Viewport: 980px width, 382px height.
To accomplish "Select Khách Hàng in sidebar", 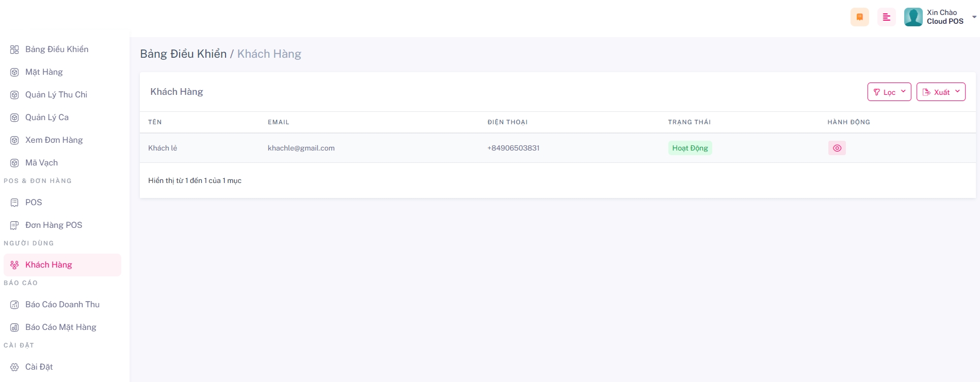I will (x=49, y=265).
